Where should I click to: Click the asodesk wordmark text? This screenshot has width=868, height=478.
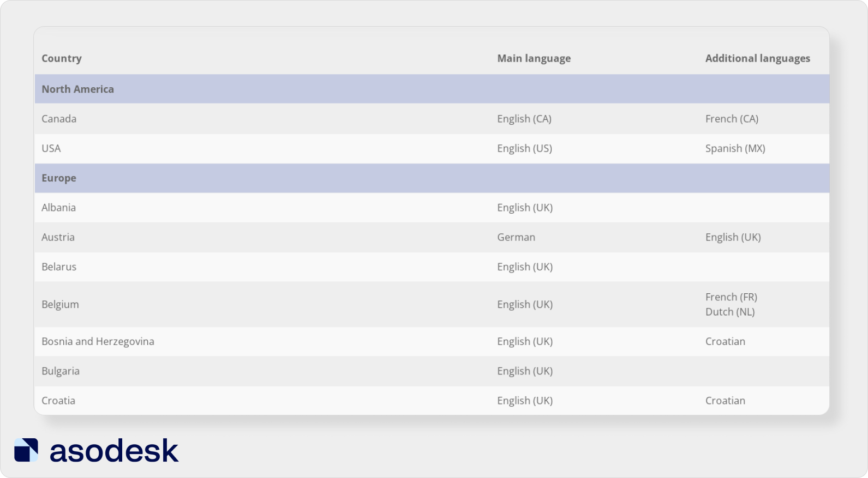[114, 451]
